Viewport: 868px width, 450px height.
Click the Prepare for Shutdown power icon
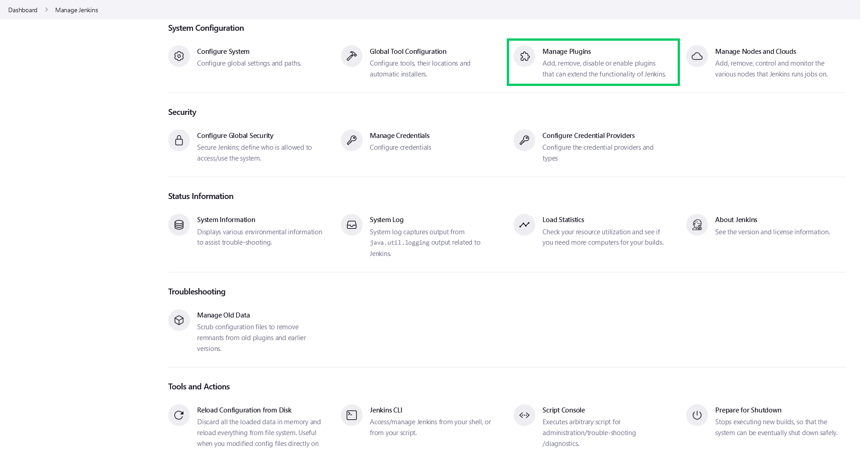(697, 415)
